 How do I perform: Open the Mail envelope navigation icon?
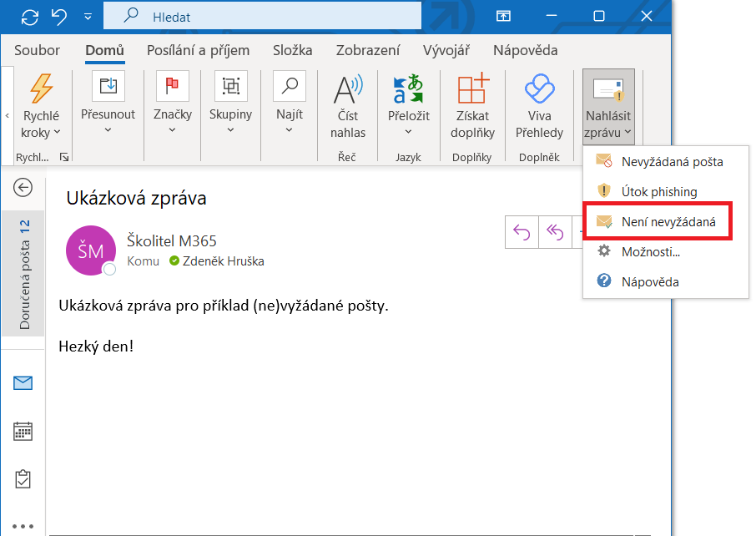(23, 383)
